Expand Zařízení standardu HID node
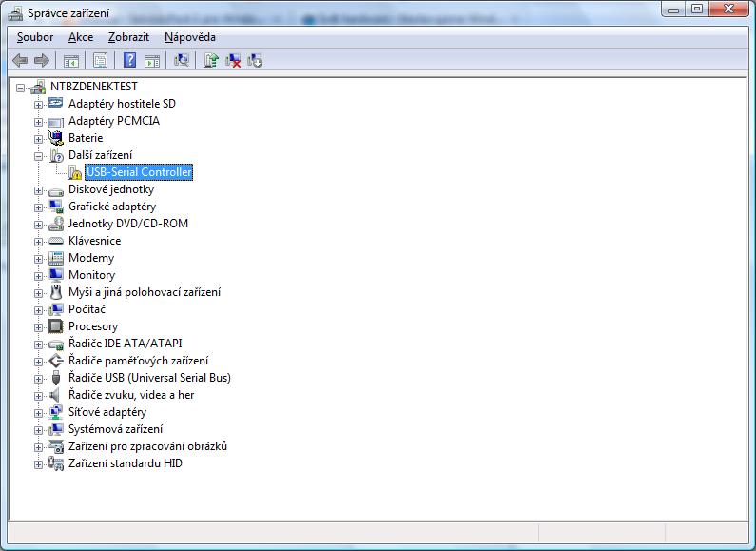Viewport: 756px width, 551px height. click(x=38, y=464)
